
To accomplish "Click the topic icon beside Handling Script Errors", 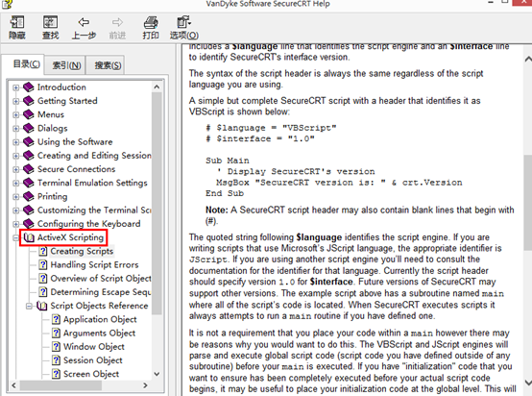I will (x=43, y=264).
